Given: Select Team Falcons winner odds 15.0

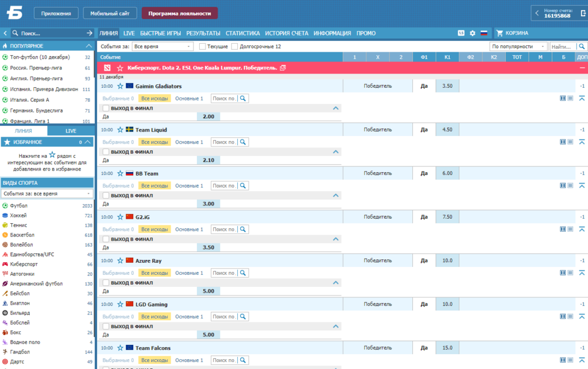Looking at the screenshot, I should pos(447,348).
